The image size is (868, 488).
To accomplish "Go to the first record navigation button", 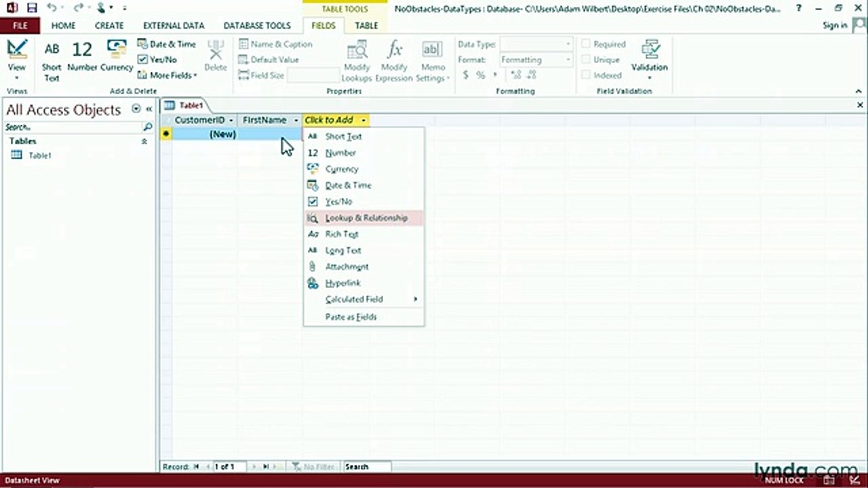I will coord(197,466).
